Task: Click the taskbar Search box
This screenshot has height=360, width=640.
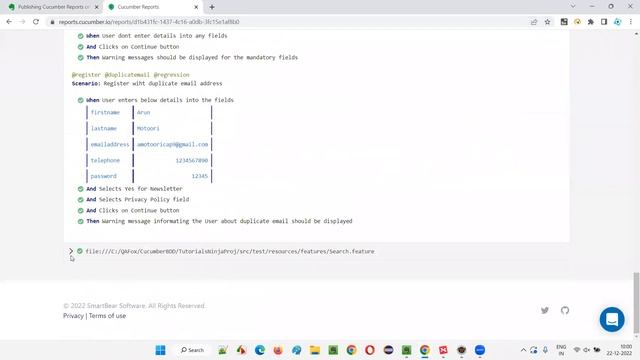Action: (x=192, y=350)
